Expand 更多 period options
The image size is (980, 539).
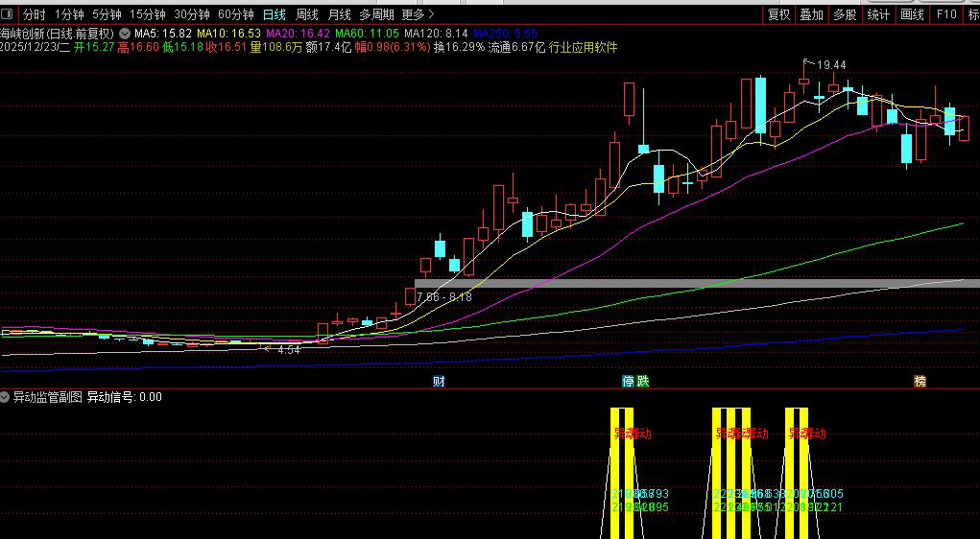[418, 14]
